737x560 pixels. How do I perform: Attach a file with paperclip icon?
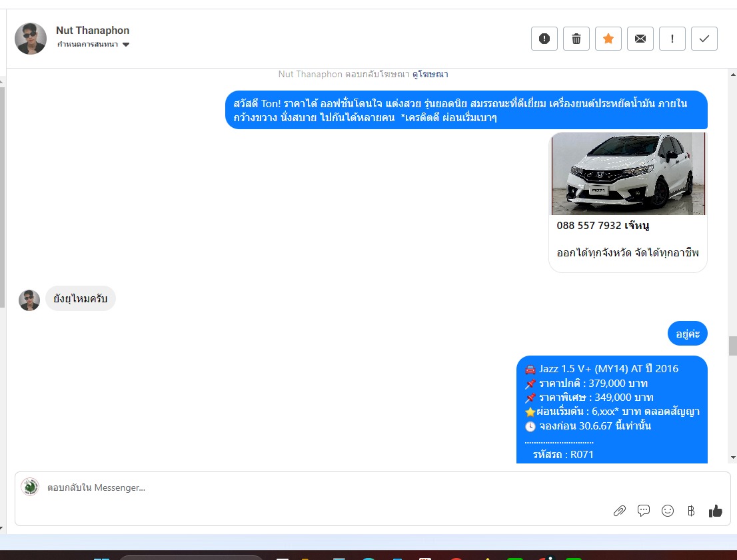[620, 511]
